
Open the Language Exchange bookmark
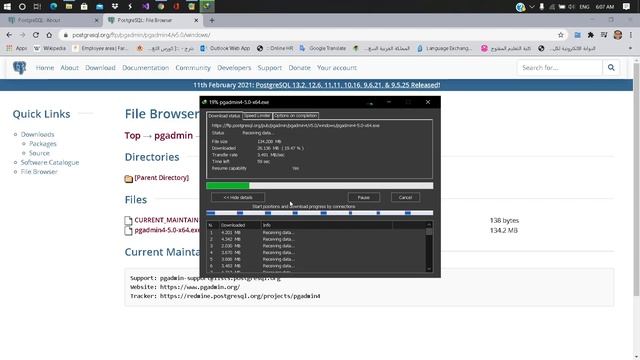coord(444,48)
